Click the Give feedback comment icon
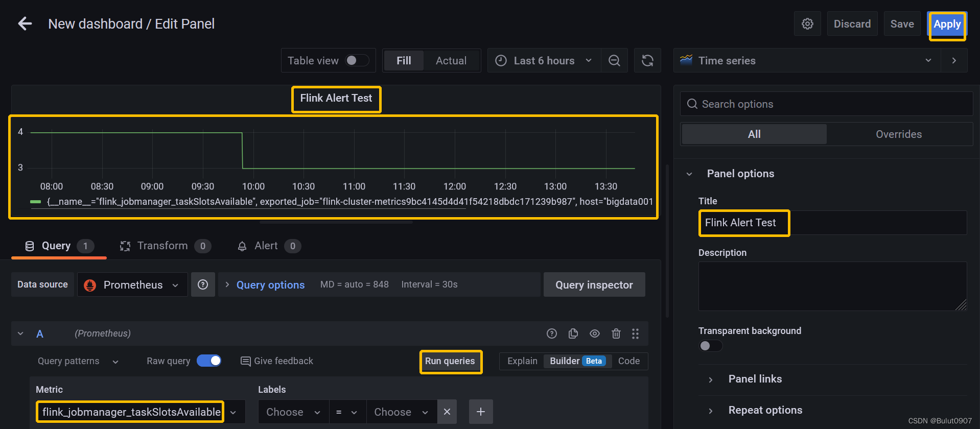 point(246,362)
